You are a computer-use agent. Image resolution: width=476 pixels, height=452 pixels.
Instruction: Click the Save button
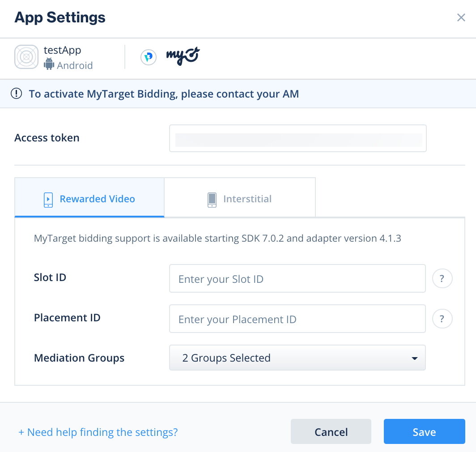coord(424,431)
